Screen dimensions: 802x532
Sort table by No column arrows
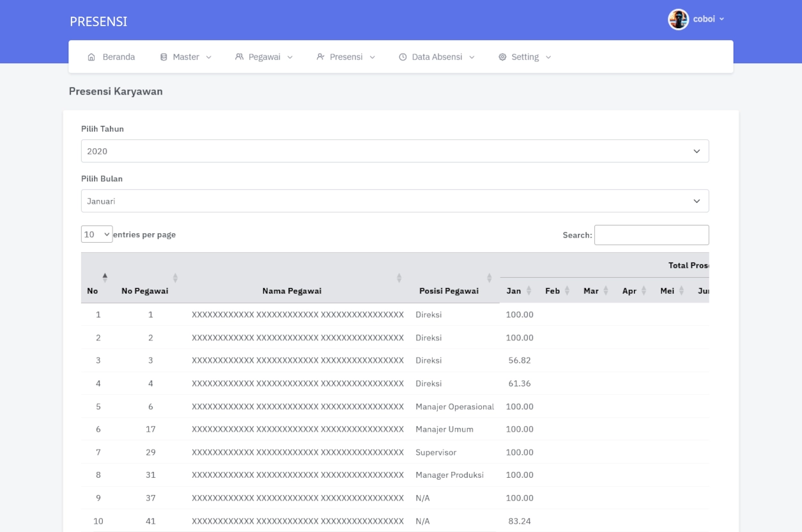coord(105,278)
